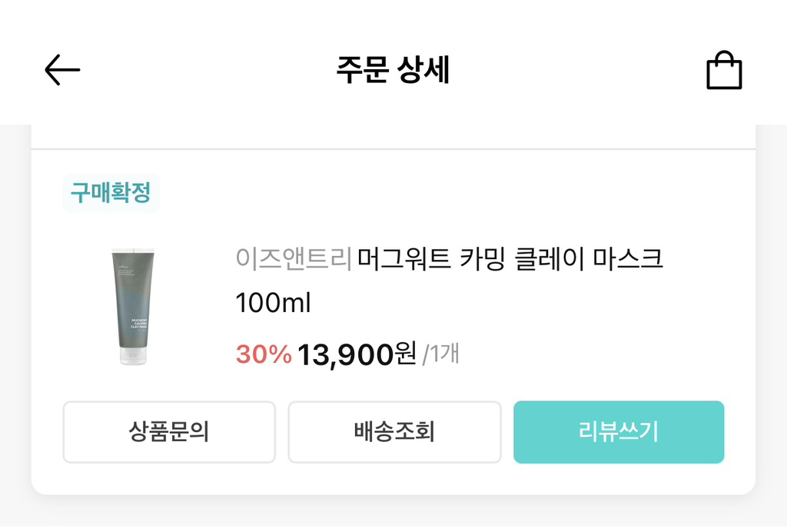Click the 주문 상세 page title
787x532 pixels.
click(393, 70)
